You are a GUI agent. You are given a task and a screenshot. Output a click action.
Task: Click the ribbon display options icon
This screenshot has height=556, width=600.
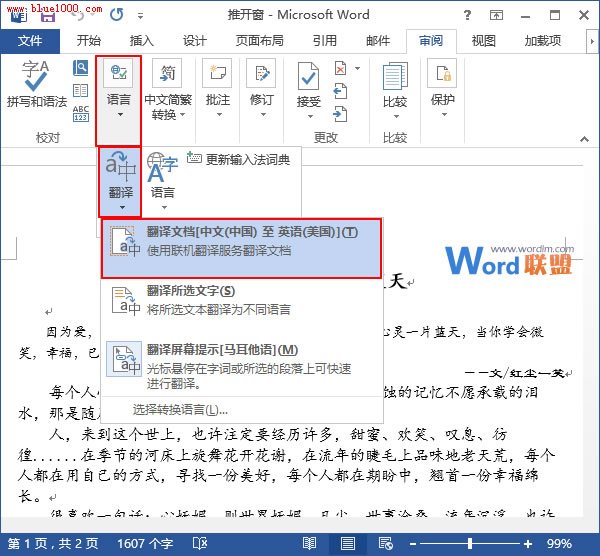pyautogui.click(x=496, y=15)
